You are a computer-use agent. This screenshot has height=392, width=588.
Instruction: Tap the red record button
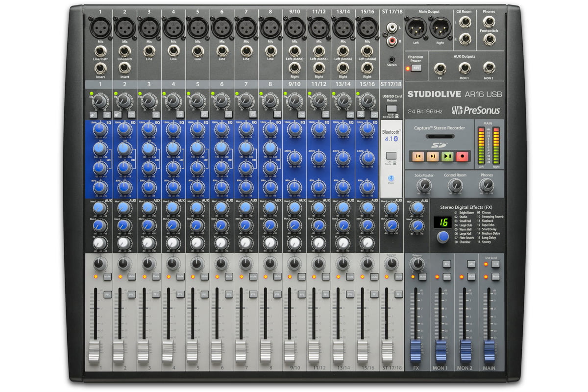click(463, 156)
